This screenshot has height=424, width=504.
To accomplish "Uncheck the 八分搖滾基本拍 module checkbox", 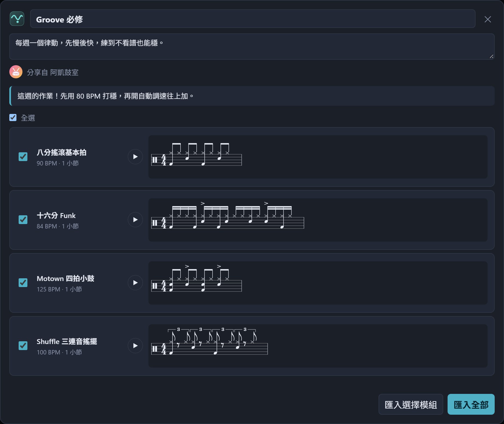I will tap(23, 157).
